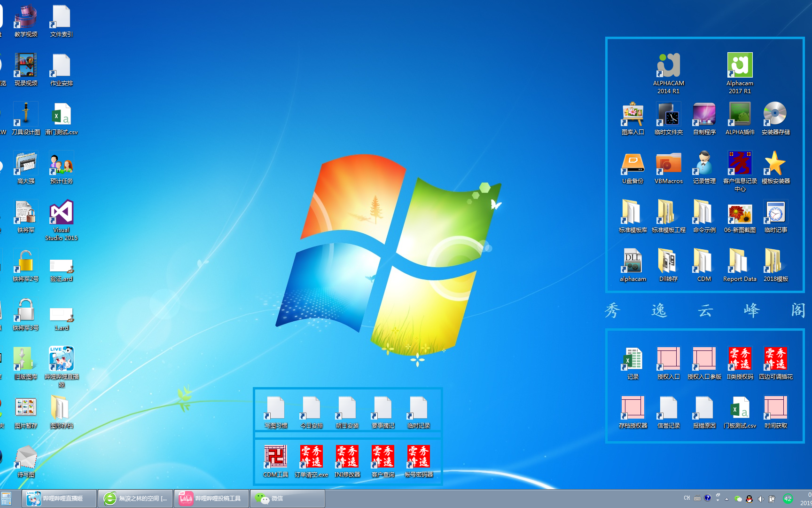Select the 授权入口 icon
The width and height of the screenshot is (812, 508).
[x=668, y=363]
